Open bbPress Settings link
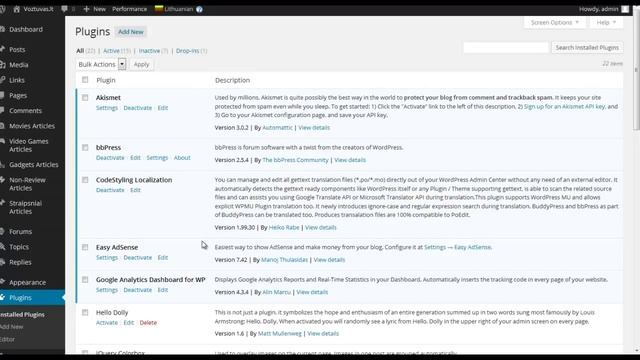640x360 pixels. coord(157,158)
